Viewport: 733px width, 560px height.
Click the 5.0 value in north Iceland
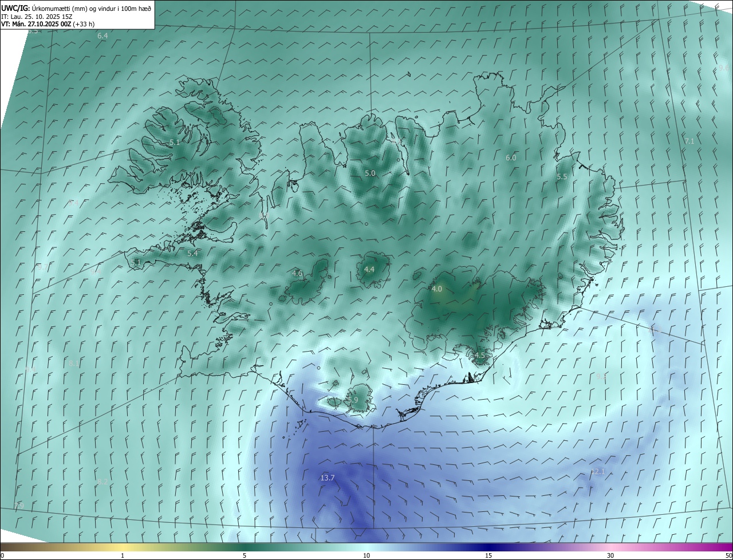tap(370, 173)
